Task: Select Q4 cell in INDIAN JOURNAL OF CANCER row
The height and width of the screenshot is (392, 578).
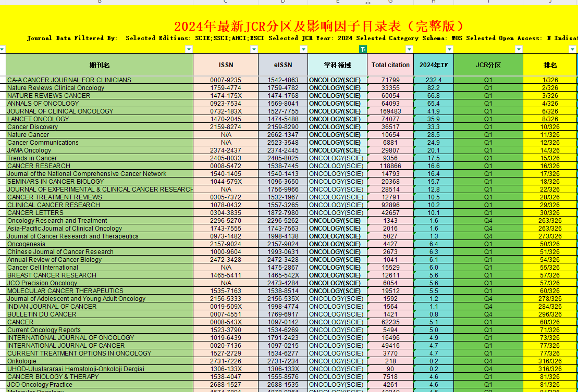Action: coord(488,306)
